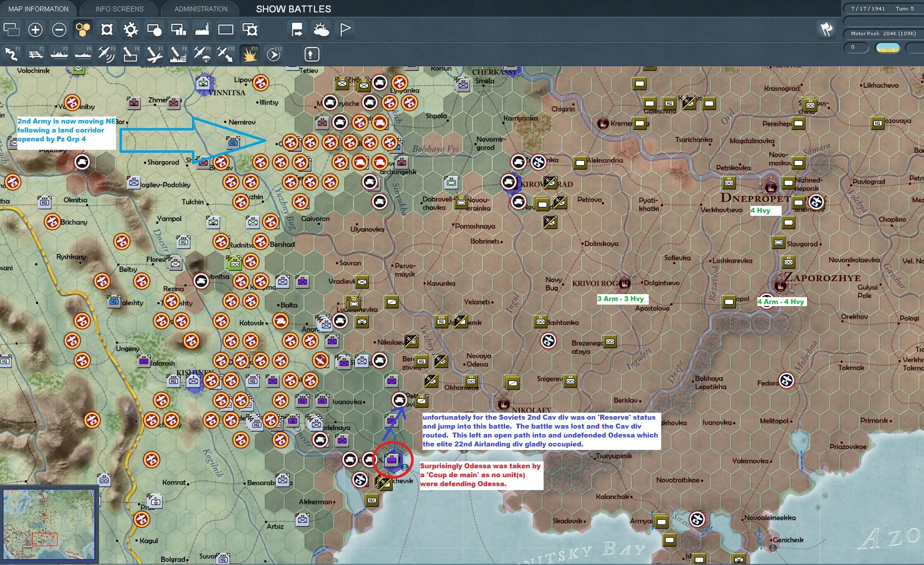
Task: Select the F1 move mode
Action: point(11,54)
